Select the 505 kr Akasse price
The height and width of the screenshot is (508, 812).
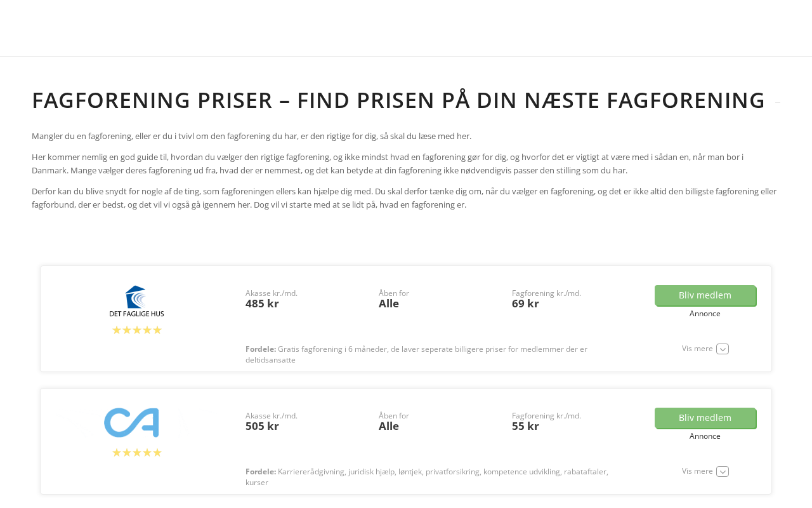pyautogui.click(x=262, y=426)
